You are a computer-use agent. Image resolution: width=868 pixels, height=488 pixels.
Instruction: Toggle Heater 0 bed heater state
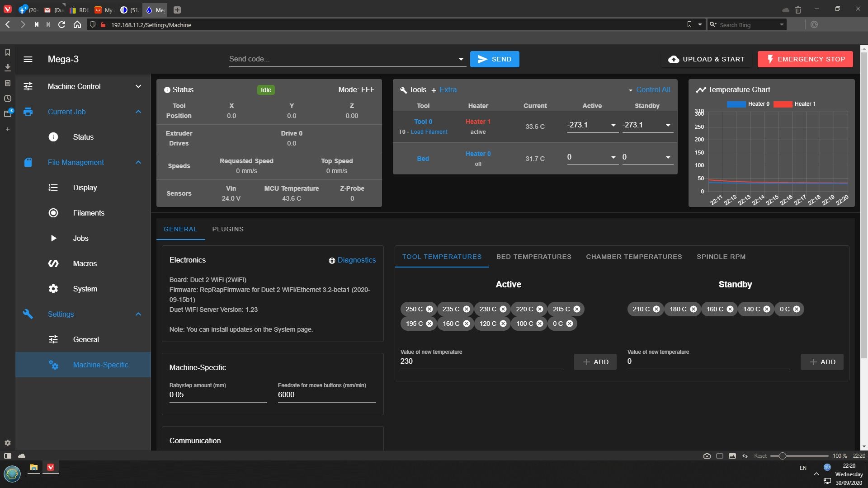coord(478,154)
